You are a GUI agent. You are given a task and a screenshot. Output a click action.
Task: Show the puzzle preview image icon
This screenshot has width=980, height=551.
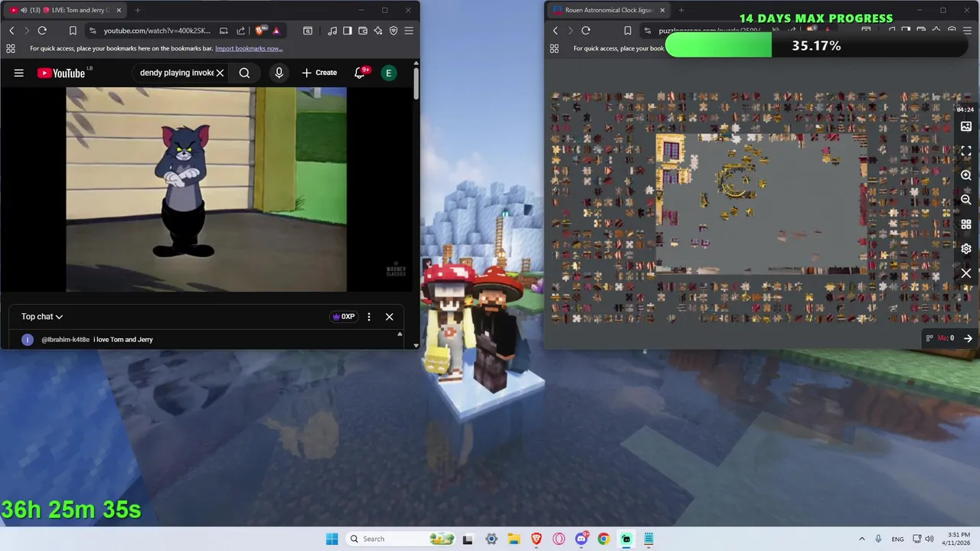(966, 126)
